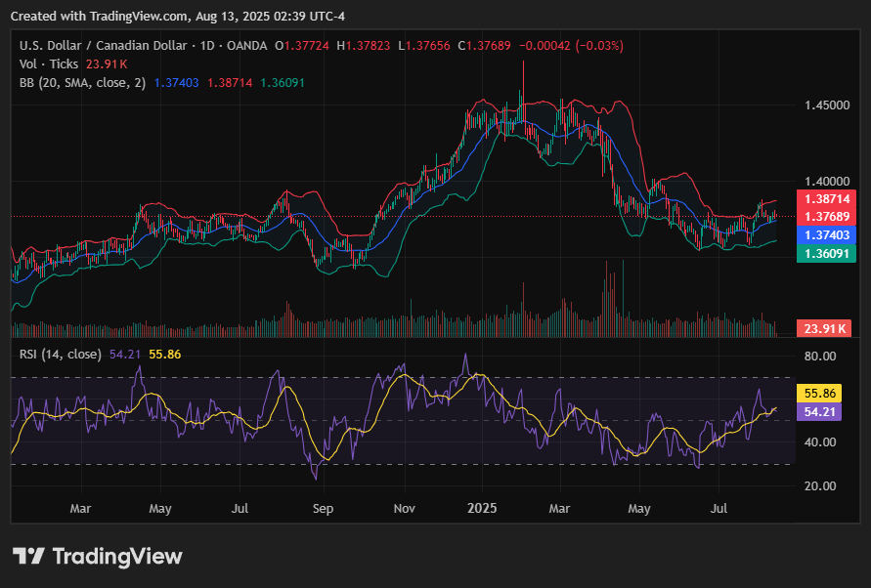
Task: Click the yellow 55.86 tag on the RSI axis
Action: [819, 393]
